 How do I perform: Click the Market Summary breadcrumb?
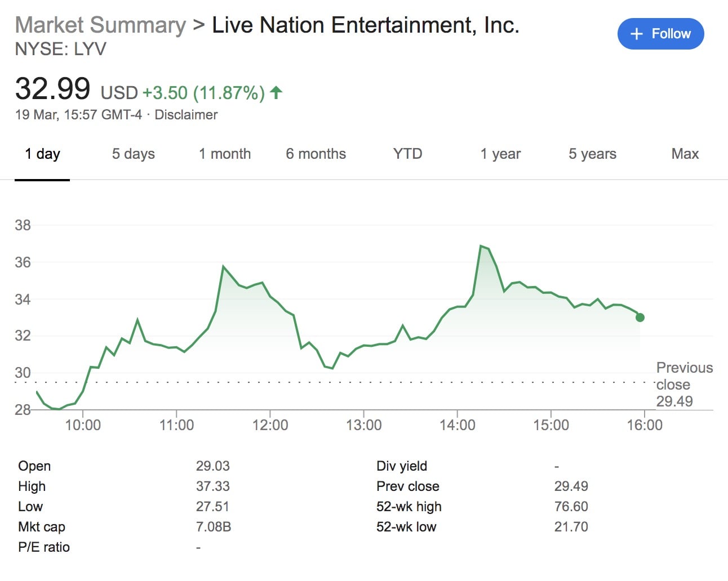coord(100,25)
